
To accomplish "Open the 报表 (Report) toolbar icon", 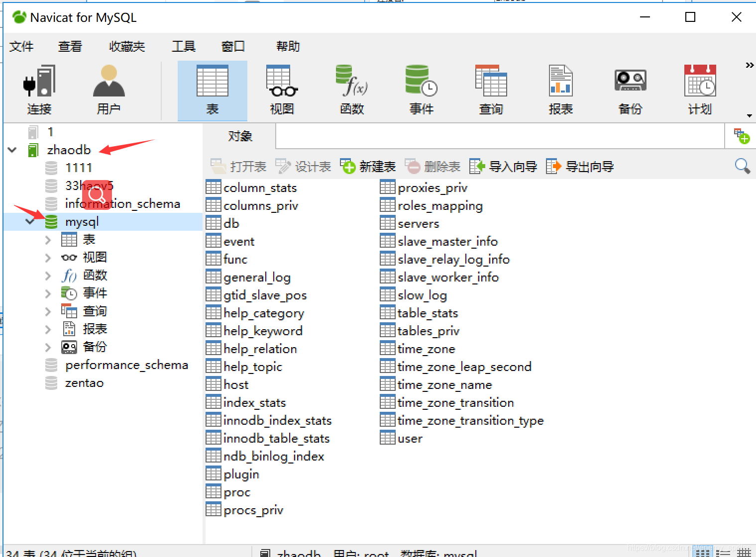I will [561, 91].
